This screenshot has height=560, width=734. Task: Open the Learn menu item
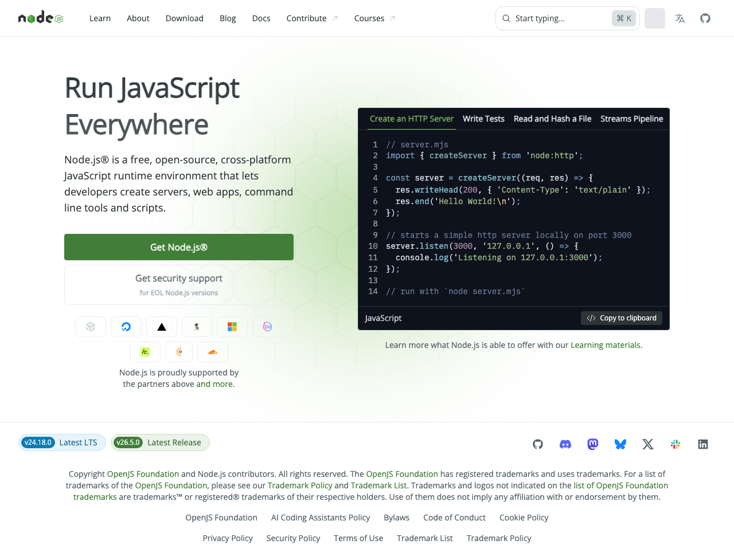pos(100,18)
